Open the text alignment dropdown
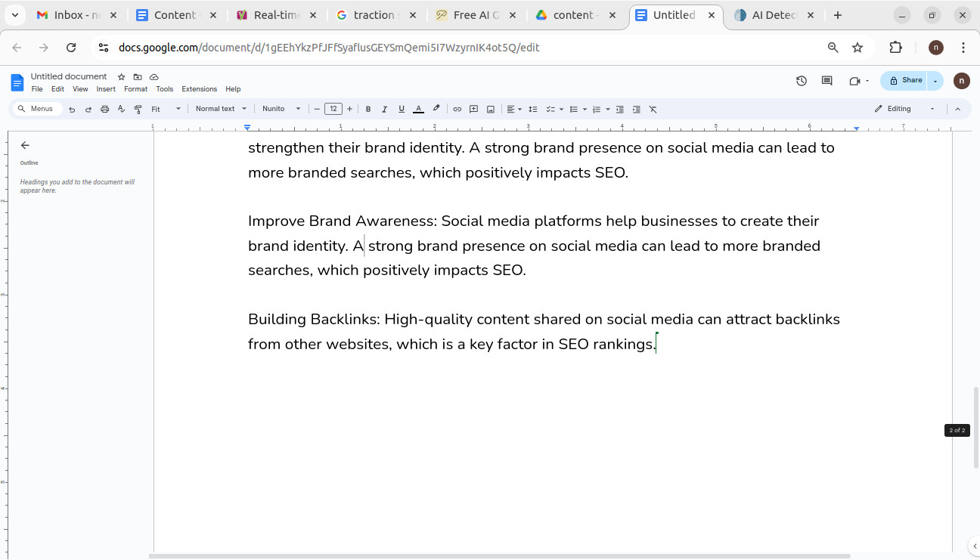Screen dimensions: 980x560 tap(514, 110)
